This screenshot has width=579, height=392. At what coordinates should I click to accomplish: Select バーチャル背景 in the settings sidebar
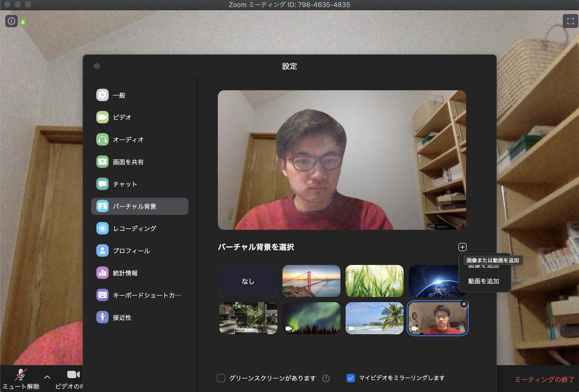pyautogui.click(x=140, y=206)
